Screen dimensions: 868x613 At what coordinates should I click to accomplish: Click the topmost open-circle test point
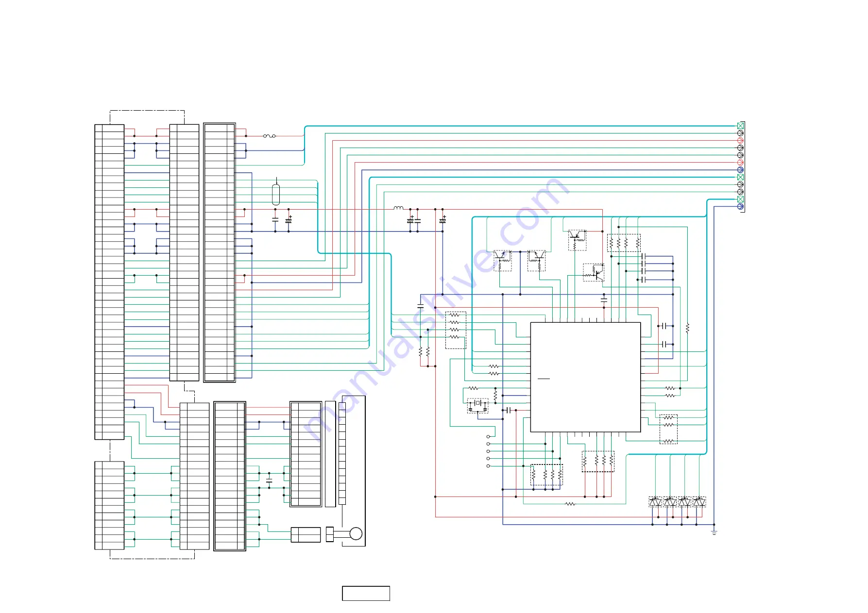click(x=488, y=436)
